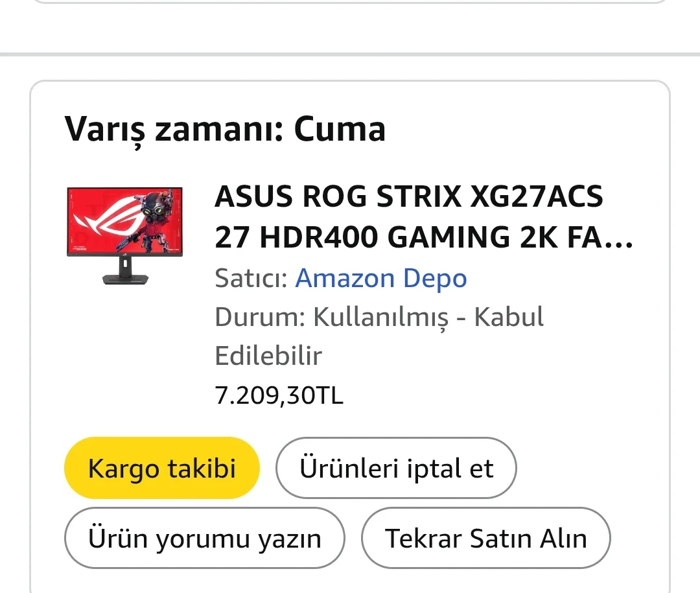Viewport: 700px width, 593px height.
Task: Click the Satıcı: label
Action: [x=251, y=279]
